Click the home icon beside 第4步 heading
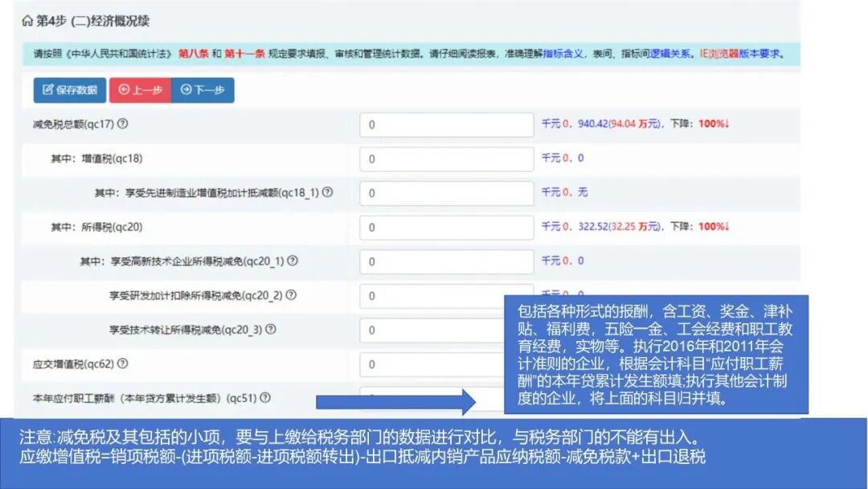Image resolution: width=868 pixels, height=489 pixels. coord(27,19)
